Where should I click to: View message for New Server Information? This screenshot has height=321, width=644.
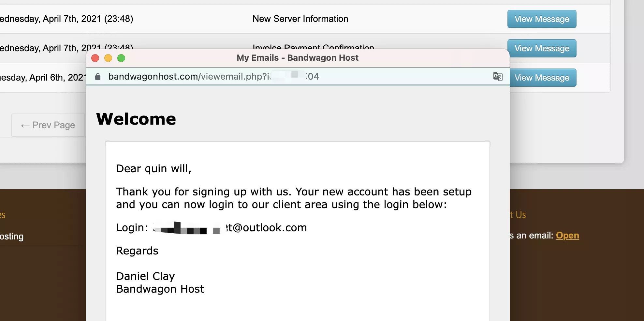542,19
